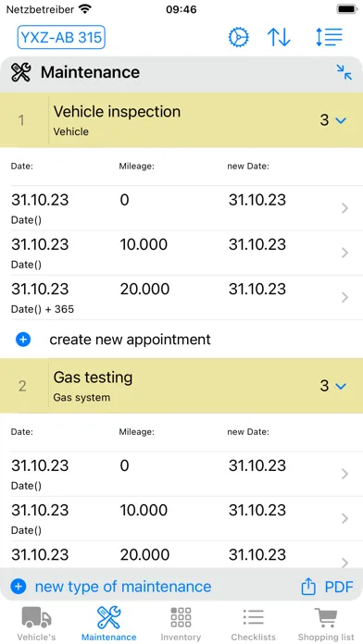363x644 pixels.
Task: Open Gas testing entry with 0 mileage
Action: point(181,474)
